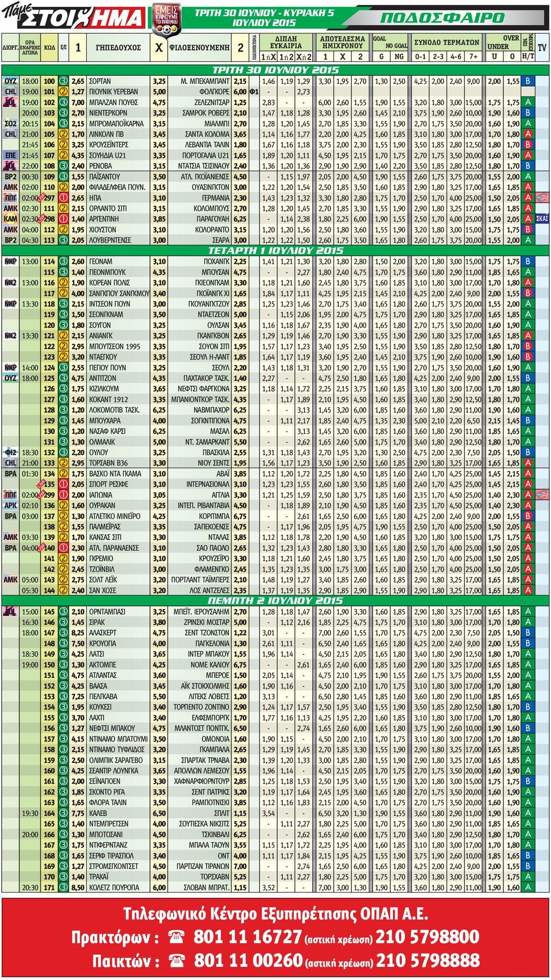
Task: Click the ΦΙ2 league badge on row 132
Action: (x=10, y=452)
